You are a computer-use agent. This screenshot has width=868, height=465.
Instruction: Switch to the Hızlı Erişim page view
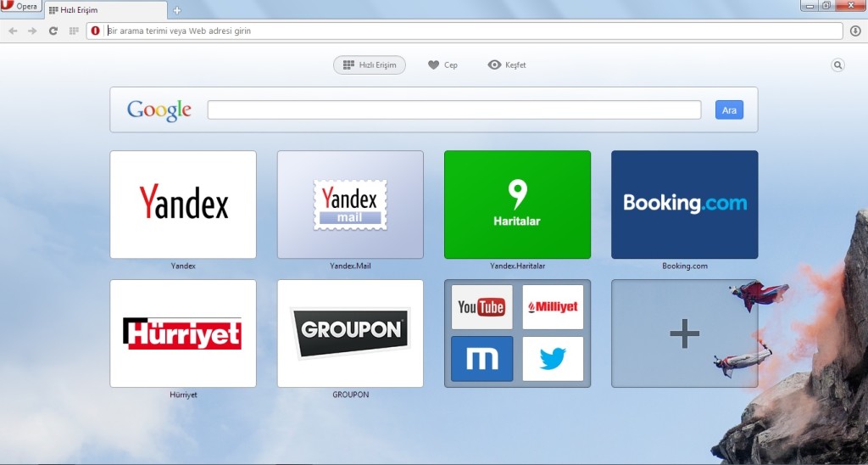point(370,64)
